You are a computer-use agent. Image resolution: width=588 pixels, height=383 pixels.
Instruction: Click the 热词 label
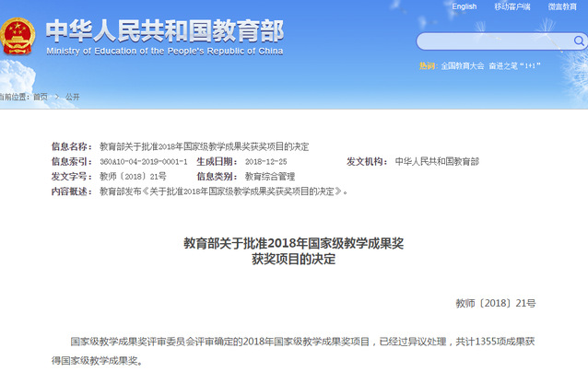pyautogui.click(x=428, y=66)
